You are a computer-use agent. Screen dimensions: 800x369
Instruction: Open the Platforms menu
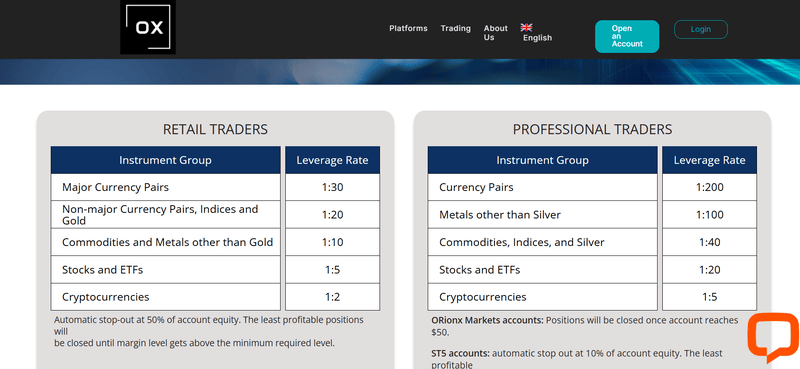pos(408,28)
